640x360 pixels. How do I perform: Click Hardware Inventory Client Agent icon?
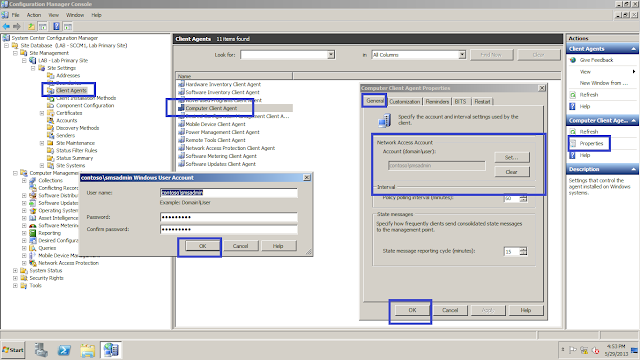pos(181,84)
